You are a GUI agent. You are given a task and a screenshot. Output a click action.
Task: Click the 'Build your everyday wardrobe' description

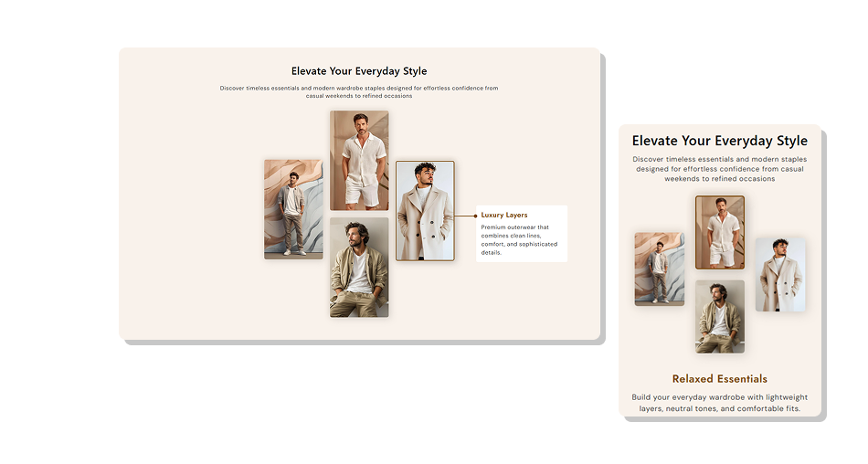click(720, 403)
